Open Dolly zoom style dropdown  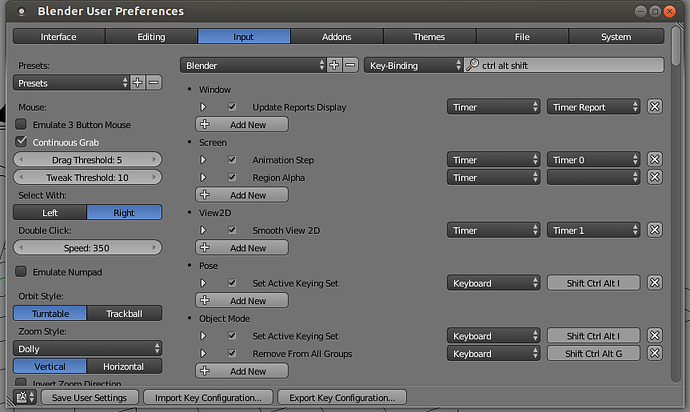click(x=88, y=349)
